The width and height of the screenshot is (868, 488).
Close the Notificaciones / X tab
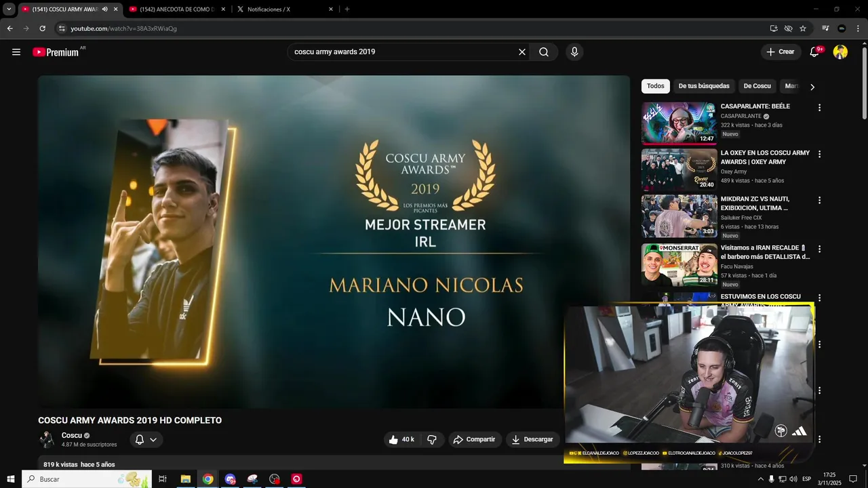tap(331, 9)
